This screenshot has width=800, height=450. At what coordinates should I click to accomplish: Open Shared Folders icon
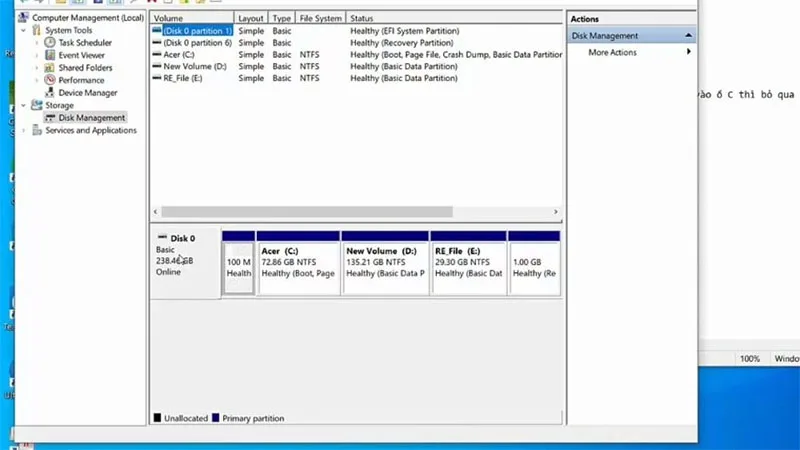49,67
